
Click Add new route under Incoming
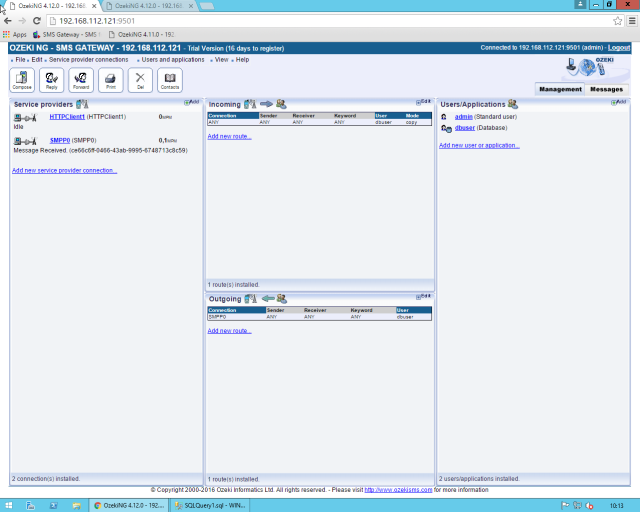tap(229, 136)
